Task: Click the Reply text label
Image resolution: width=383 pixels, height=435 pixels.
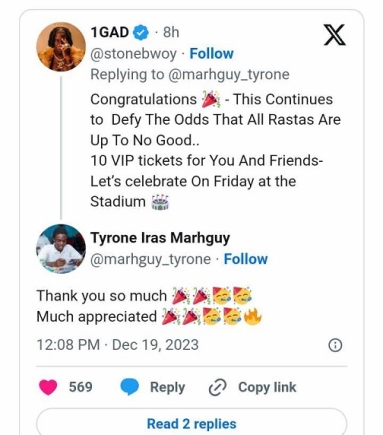Action: pyautogui.click(x=167, y=388)
